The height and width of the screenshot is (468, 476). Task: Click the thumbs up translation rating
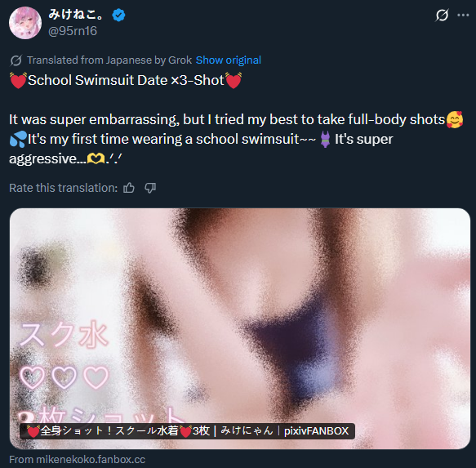pos(129,188)
